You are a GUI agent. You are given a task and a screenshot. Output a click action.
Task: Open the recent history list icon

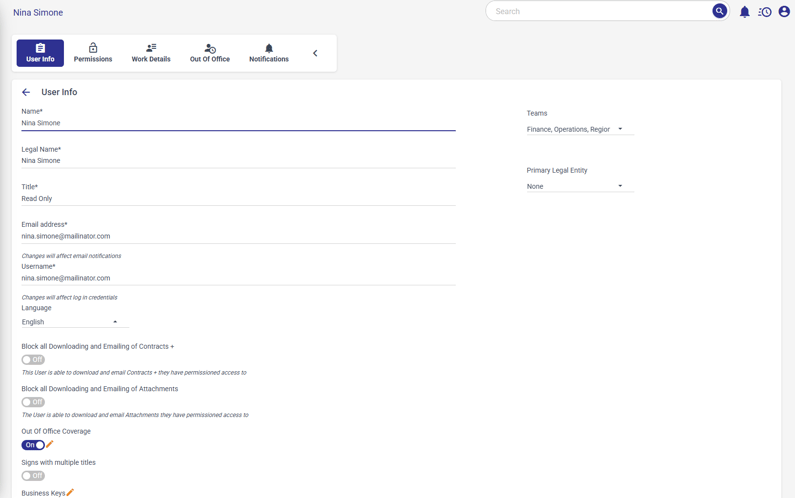(765, 12)
